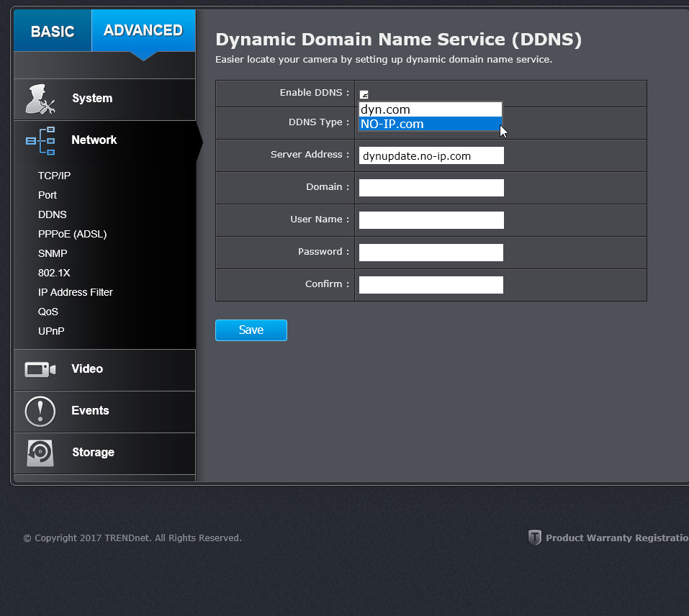The height and width of the screenshot is (616, 689).
Task: Click the Storage disk icon
Action: (40, 453)
